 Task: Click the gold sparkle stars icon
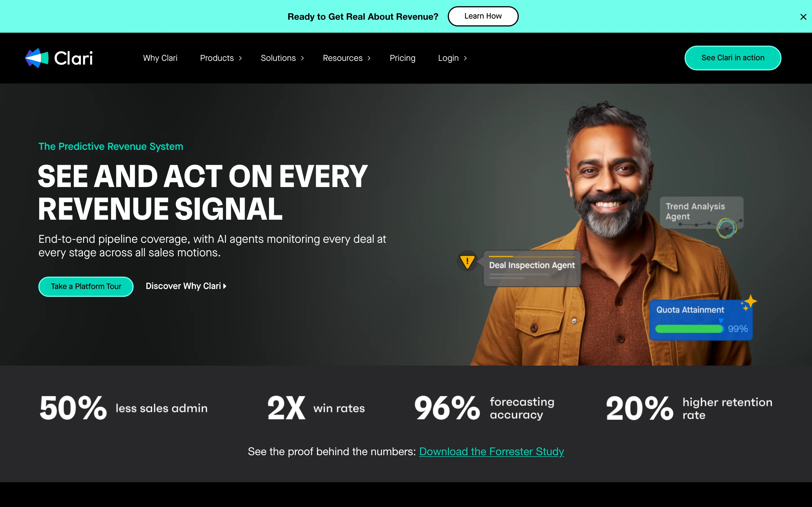point(749,303)
